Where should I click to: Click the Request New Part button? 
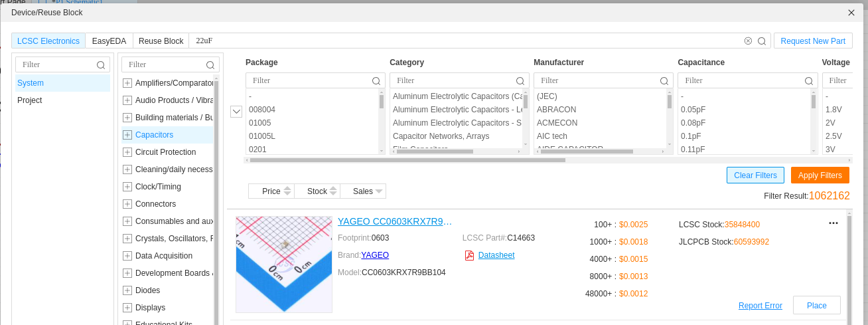tap(813, 41)
